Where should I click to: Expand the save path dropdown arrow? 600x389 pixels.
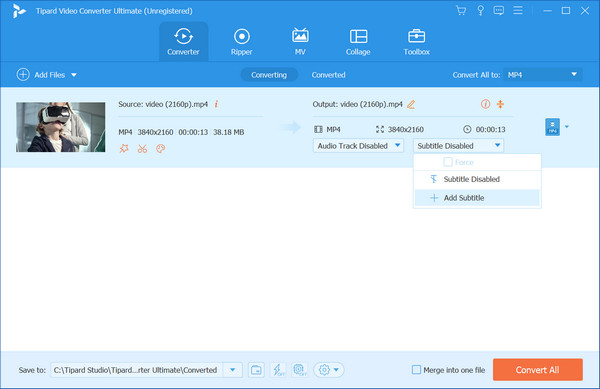click(x=232, y=370)
